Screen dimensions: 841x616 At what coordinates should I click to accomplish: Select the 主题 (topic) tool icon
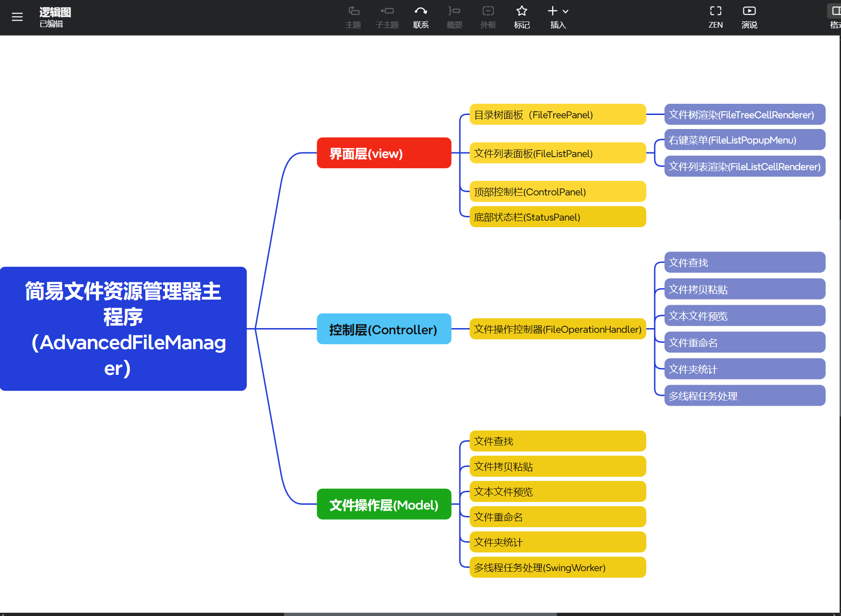click(353, 16)
